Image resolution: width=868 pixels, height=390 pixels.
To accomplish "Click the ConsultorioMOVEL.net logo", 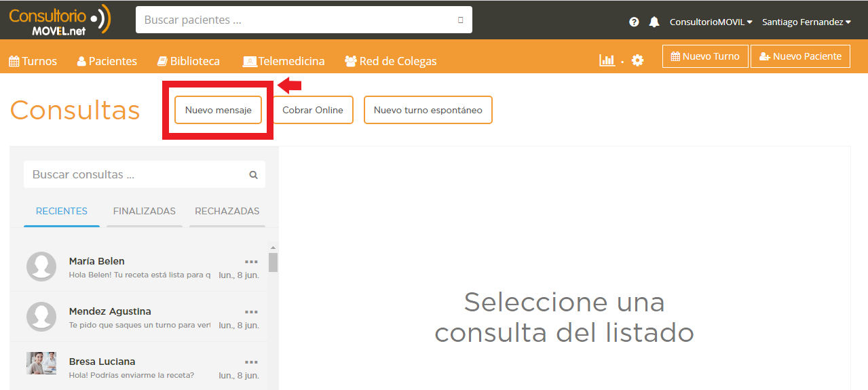I will [x=60, y=20].
